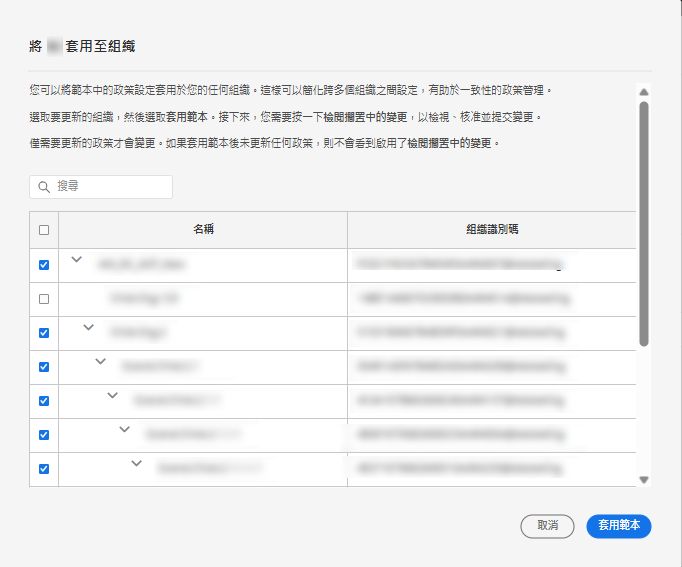Cancel the dialog with 取消 button
The image size is (682, 567).
(x=547, y=526)
